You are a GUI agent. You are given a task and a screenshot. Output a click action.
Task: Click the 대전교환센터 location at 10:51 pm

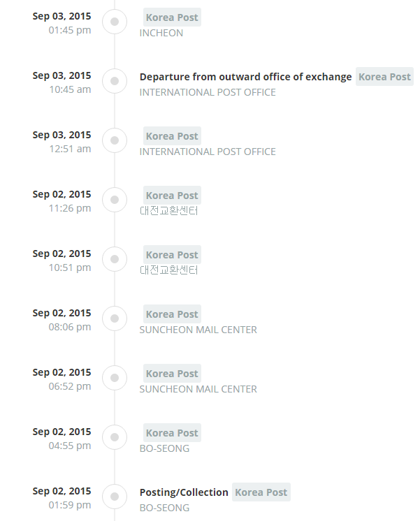(169, 270)
